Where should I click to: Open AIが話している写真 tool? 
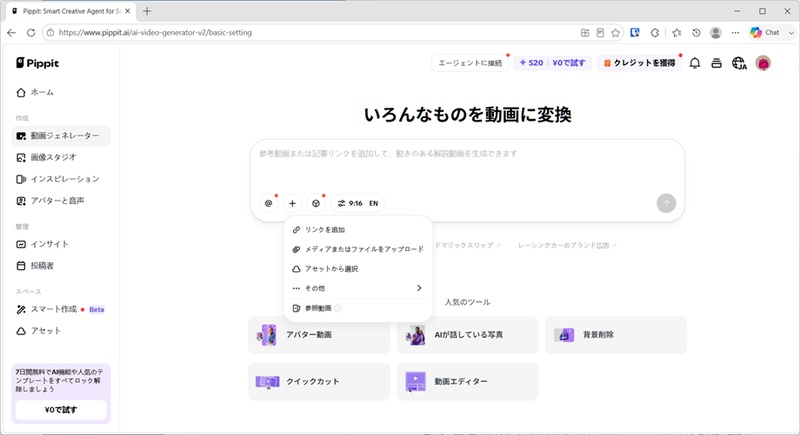[467, 335]
